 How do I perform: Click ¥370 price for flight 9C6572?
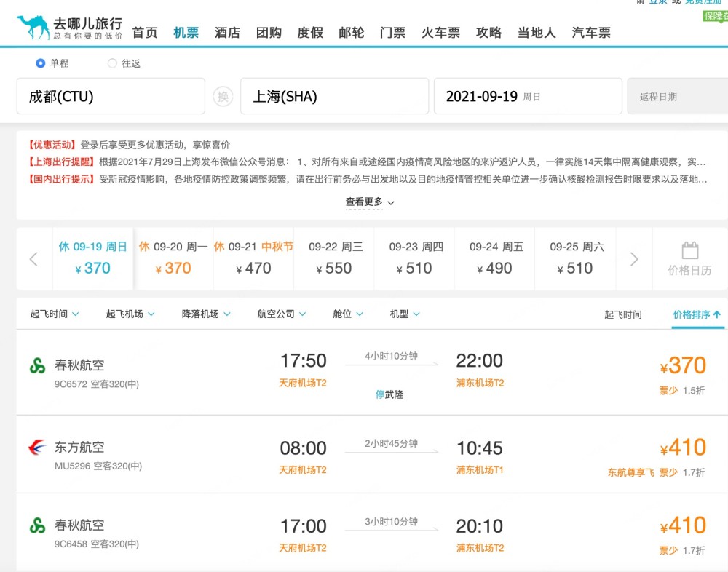click(683, 366)
